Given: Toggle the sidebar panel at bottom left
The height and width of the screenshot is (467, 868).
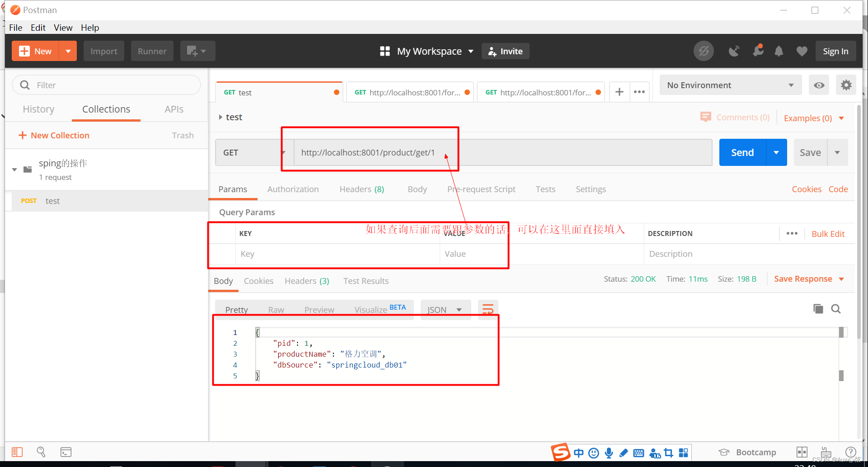Looking at the screenshot, I should click(x=17, y=452).
